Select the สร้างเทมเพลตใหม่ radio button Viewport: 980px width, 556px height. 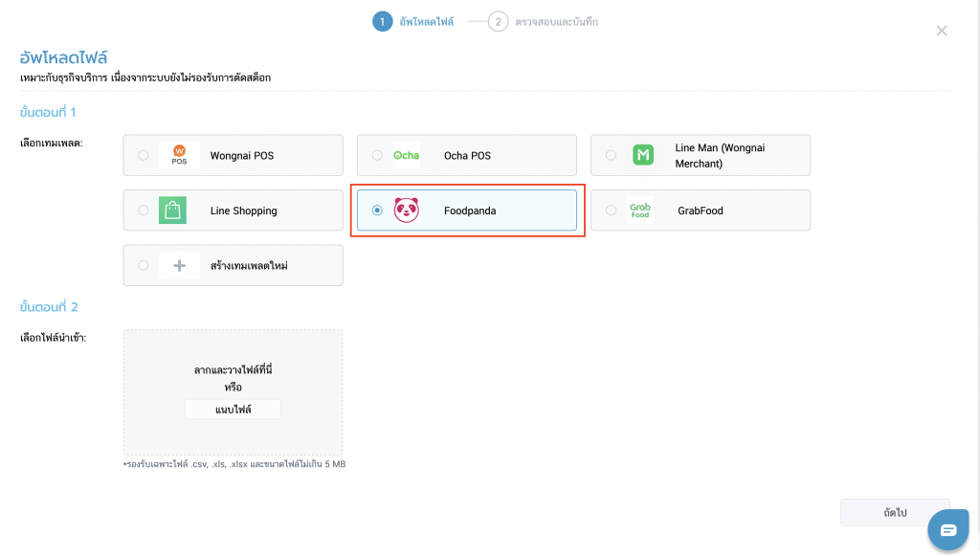pos(144,265)
